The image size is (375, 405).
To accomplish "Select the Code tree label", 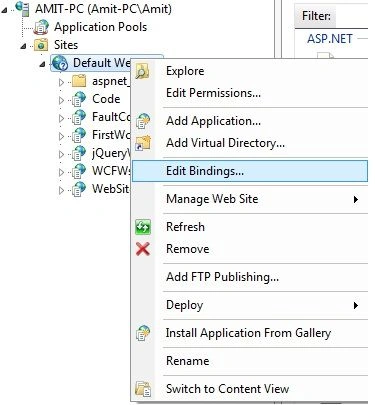I will click(x=106, y=99).
